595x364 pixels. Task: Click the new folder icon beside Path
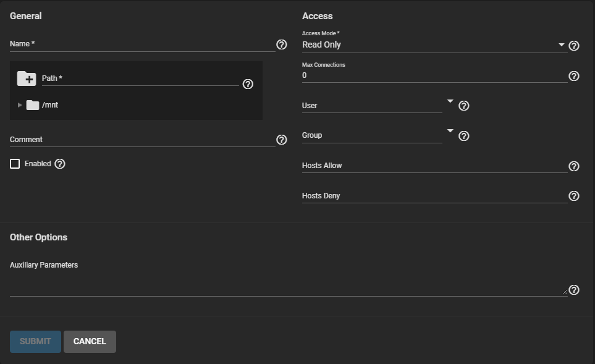[x=27, y=78]
